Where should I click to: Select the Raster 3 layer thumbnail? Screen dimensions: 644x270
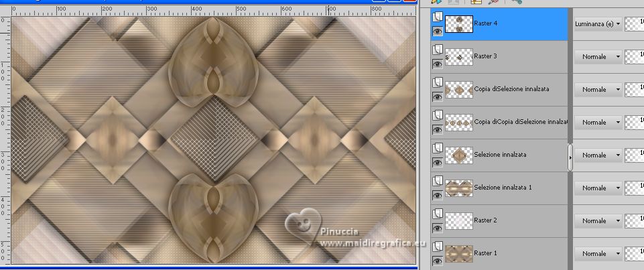(459, 57)
